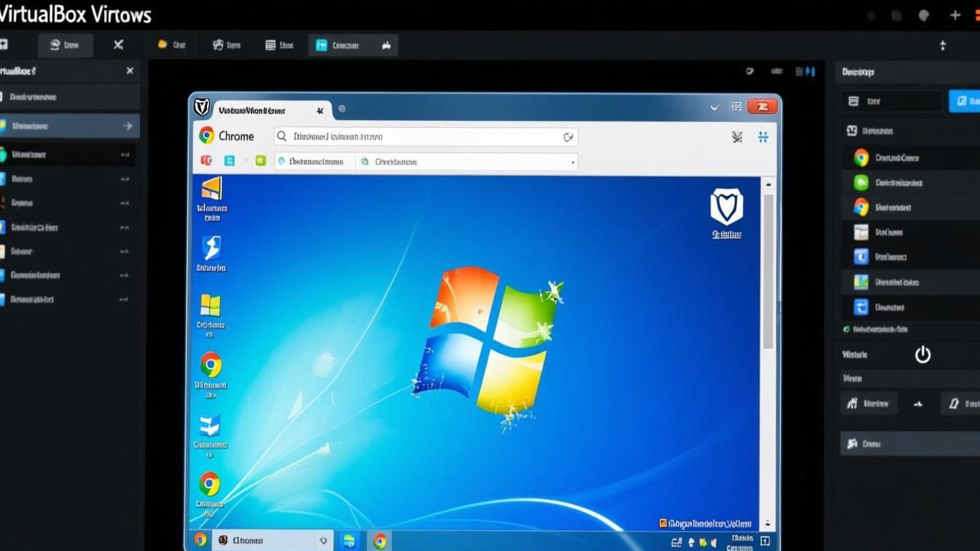
Task: Expand the chevron dropdown in the guest window's title bar
Action: (714, 108)
